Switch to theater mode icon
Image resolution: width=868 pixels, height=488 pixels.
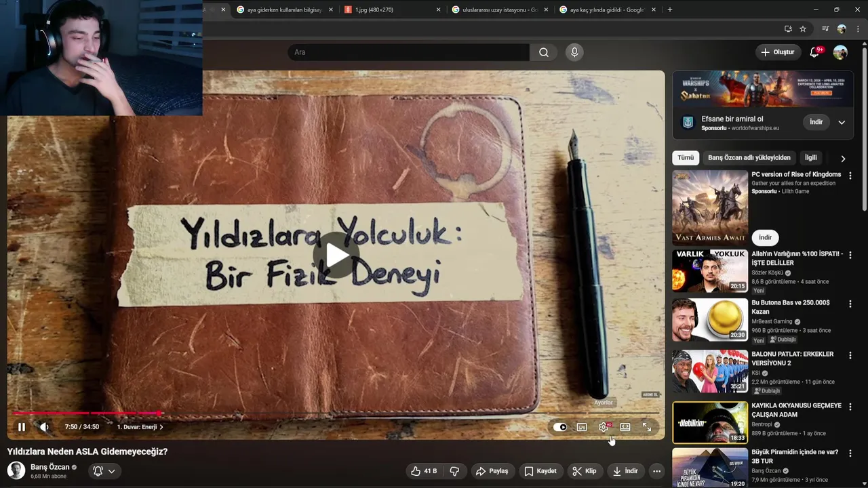pos(625,427)
